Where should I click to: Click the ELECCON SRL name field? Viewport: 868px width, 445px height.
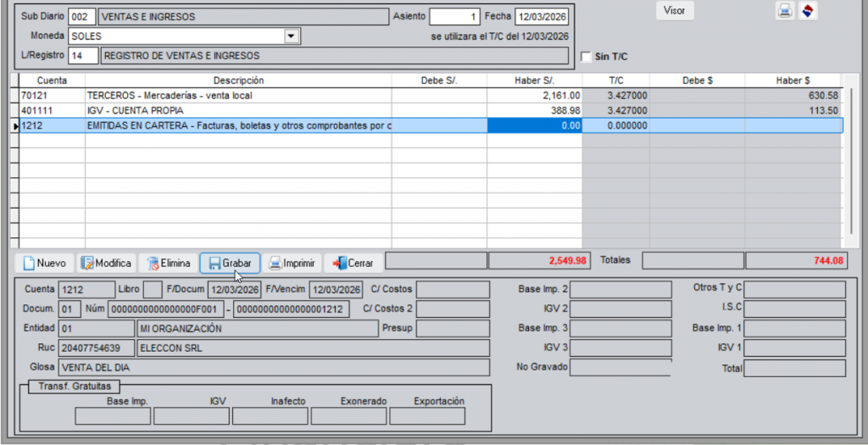click(x=313, y=348)
